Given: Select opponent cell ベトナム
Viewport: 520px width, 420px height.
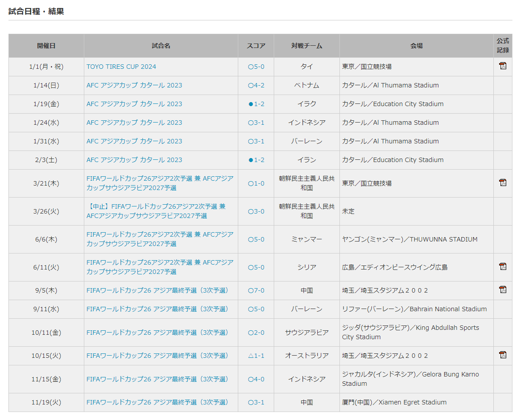Looking at the screenshot, I should click(x=307, y=85).
